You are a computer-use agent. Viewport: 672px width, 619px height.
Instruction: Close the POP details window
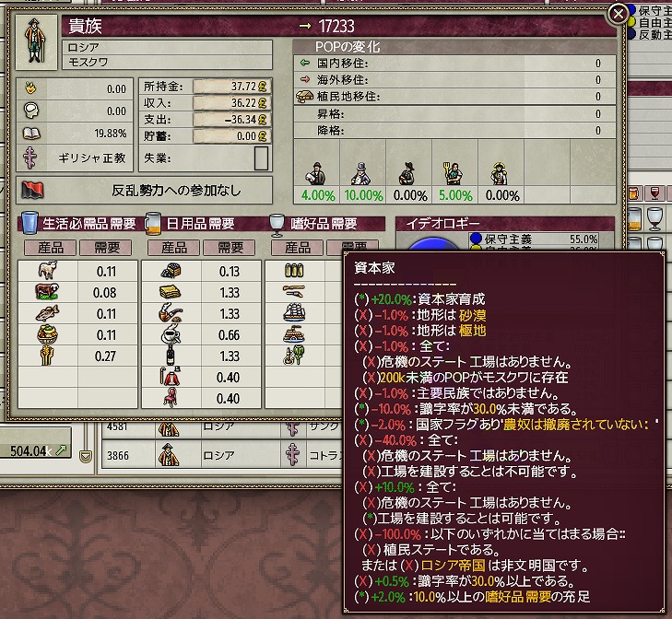(x=618, y=15)
